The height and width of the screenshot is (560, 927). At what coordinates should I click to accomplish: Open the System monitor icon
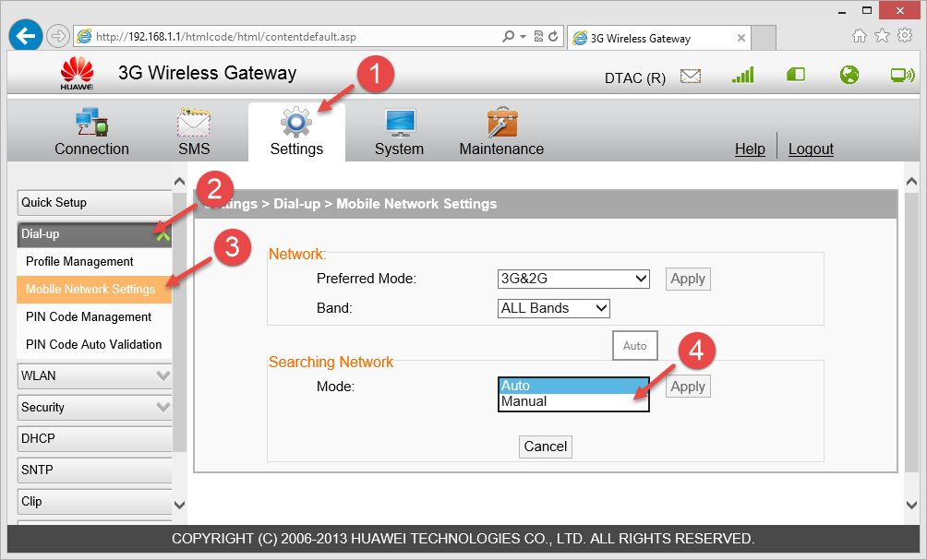coord(399,123)
